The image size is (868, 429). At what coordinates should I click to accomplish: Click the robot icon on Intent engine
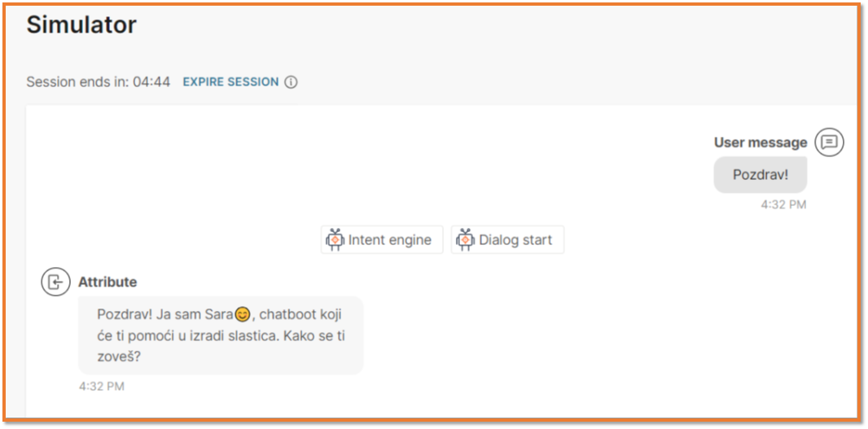tap(335, 239)
